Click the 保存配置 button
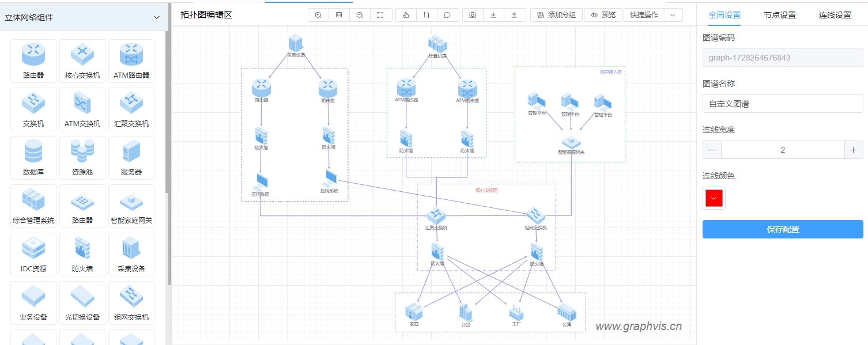The image size is (868, 345). (x=783, y=229)
